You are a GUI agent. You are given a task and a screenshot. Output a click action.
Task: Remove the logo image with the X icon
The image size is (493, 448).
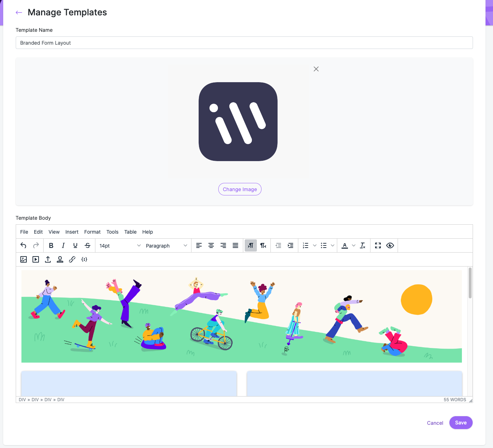pos(316,69)
